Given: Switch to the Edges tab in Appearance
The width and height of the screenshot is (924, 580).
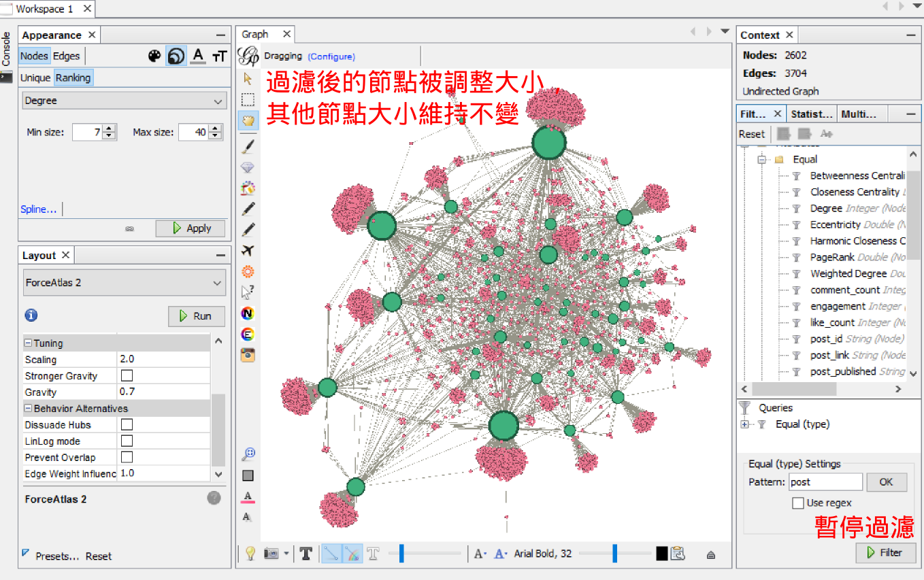Looking at the screenshot, I should [x=67, y=56].
